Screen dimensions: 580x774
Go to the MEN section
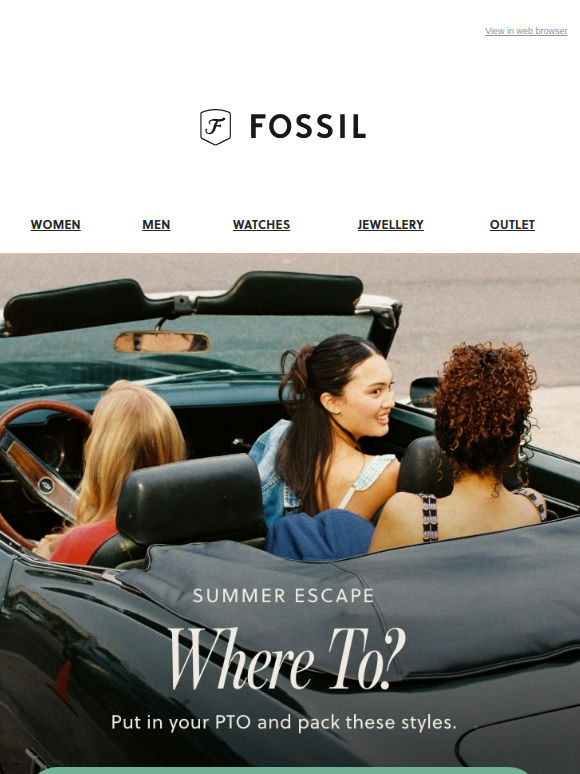[x=156, y=225]
